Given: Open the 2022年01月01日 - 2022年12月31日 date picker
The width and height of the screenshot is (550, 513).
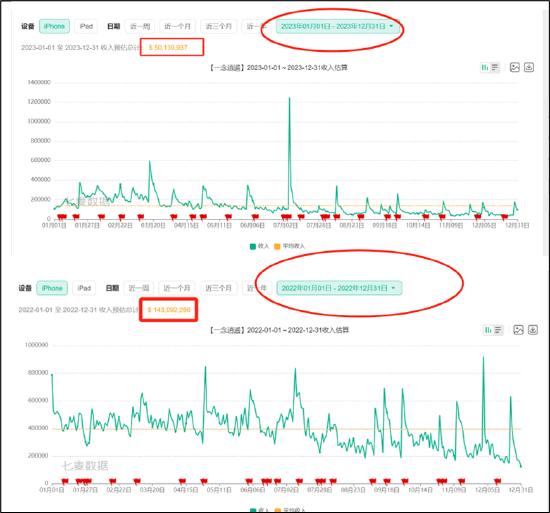Looking at the screenshot, I should tap(339, 288).
